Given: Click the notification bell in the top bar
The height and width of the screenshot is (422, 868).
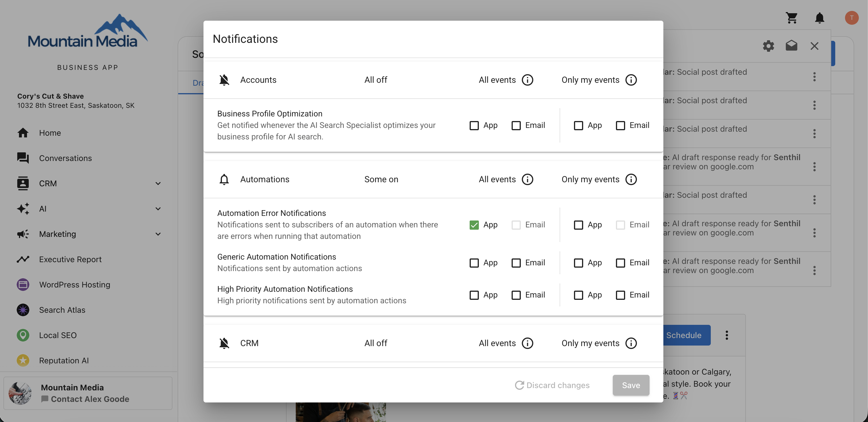Looking at the screenshot, I should tap(819, 18).
